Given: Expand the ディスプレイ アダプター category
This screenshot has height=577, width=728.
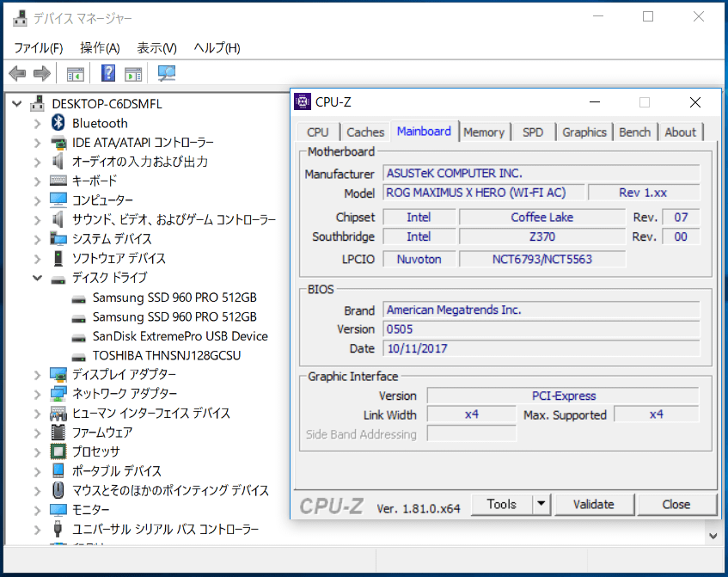Looking at the screenshot, I should (38, 375).
